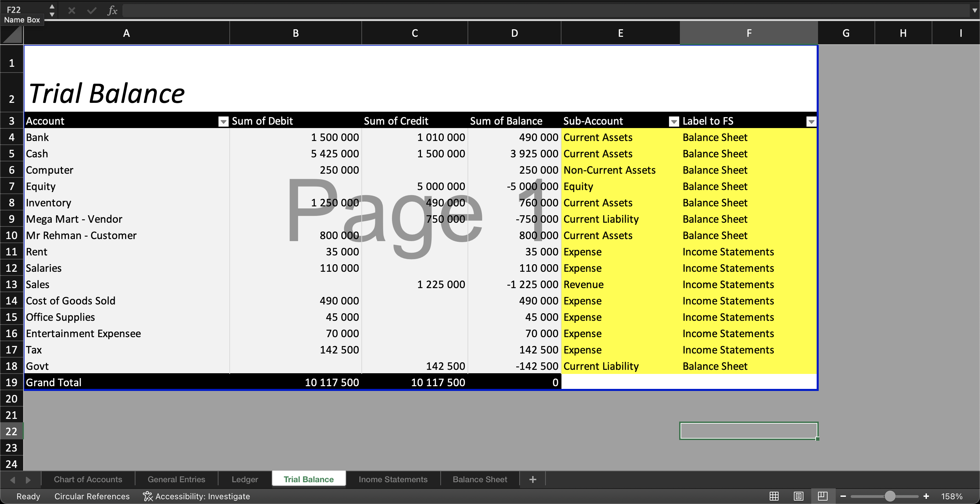The height and width of the screenshot is (504, 980).
Task: Click the checkmark confirm icon in formula bar
Action: (91, 10)
